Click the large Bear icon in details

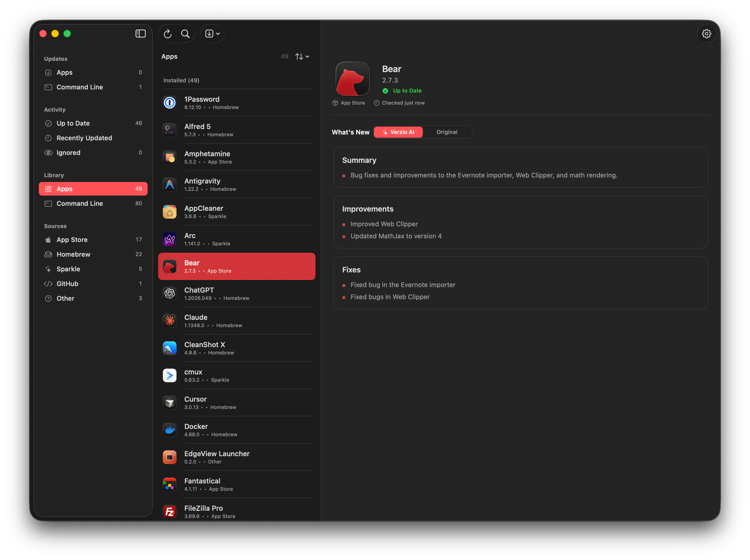pyautogui.click(x=352, y=79)
